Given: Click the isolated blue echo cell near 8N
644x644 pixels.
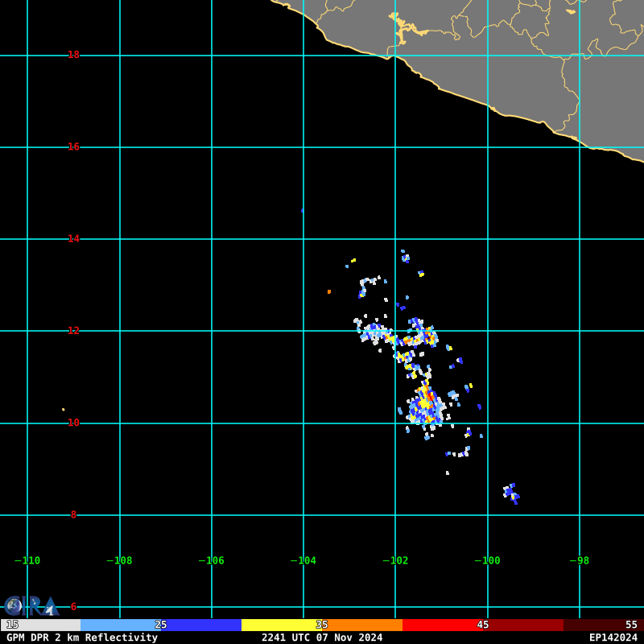Looking at the screenshot, I should 511,493.
